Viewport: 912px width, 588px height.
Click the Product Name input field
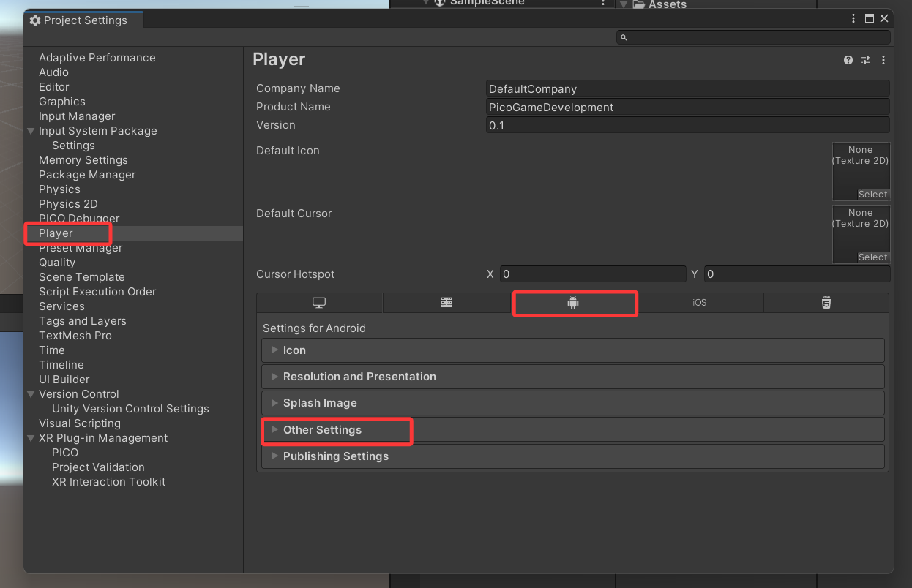(688, 107)
